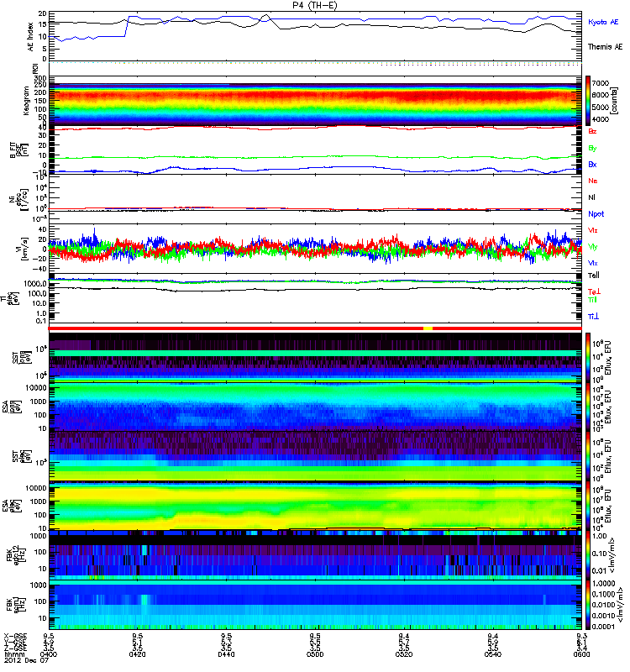Viewport: 630px width, 672px height.
Task: Click the SST ions Eflux color scale
Action: pos(588,357)
